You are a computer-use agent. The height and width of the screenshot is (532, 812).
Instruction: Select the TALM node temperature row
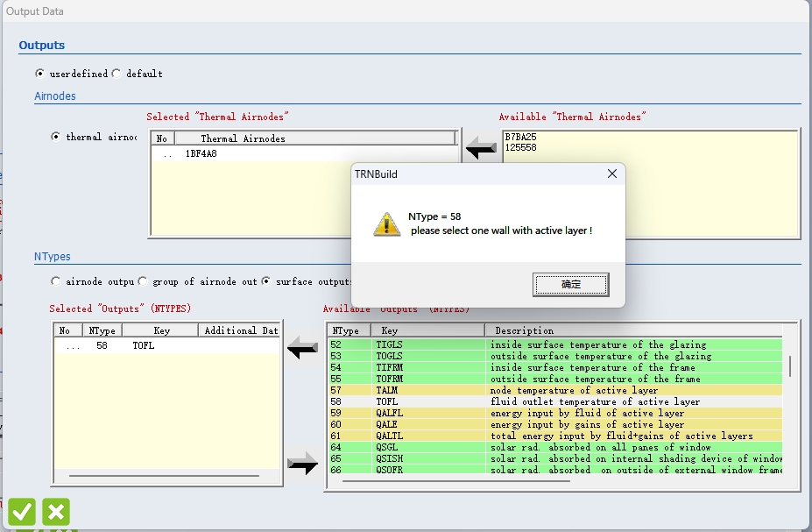pyautogui.click(x=526, y=390)
